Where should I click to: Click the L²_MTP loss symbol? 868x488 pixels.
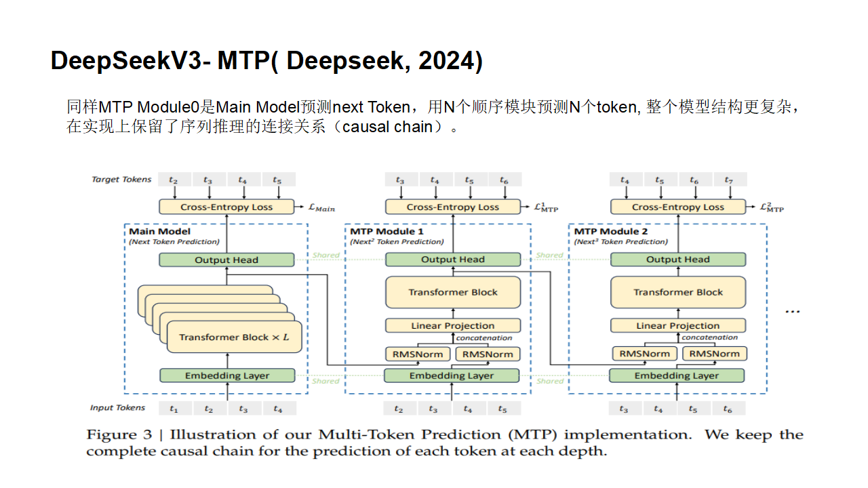772,207
